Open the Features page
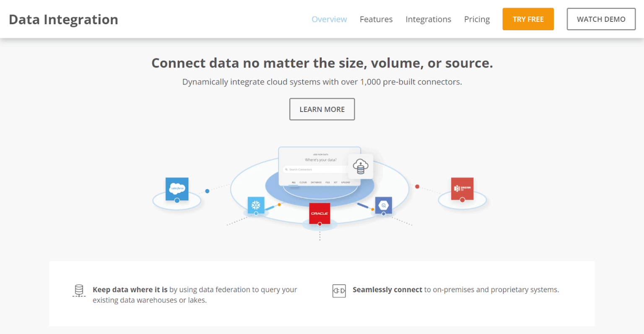 pos(376,19)
